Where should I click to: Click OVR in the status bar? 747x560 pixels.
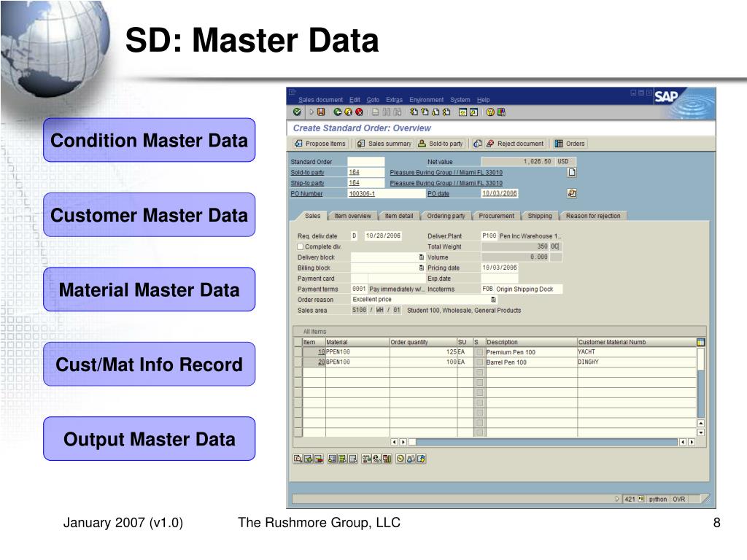coord(679,499)
